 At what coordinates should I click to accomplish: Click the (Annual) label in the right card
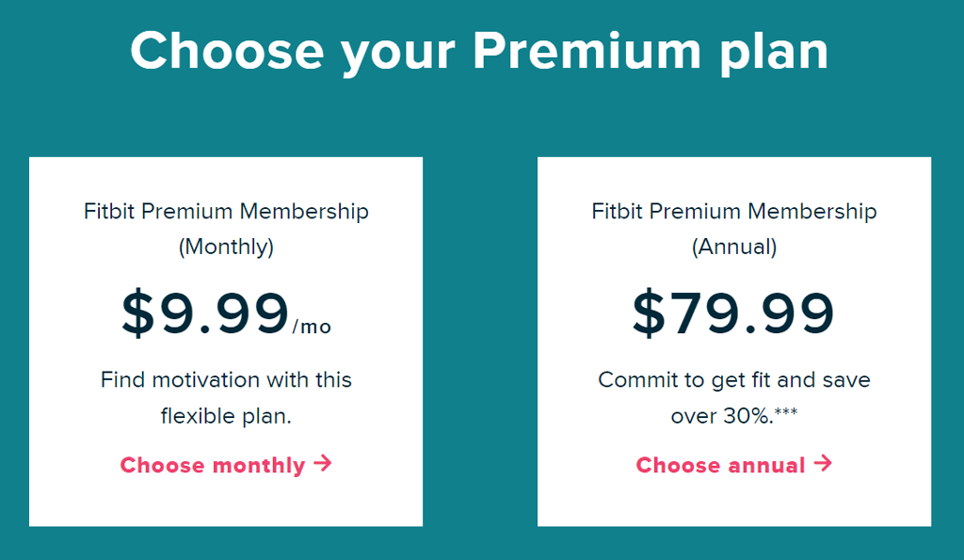pyautogui.click(x=734, y=247)
